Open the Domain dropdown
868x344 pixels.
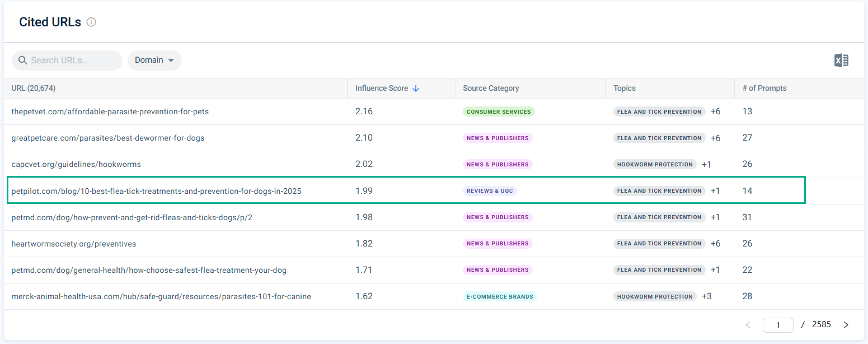(154, 60)
